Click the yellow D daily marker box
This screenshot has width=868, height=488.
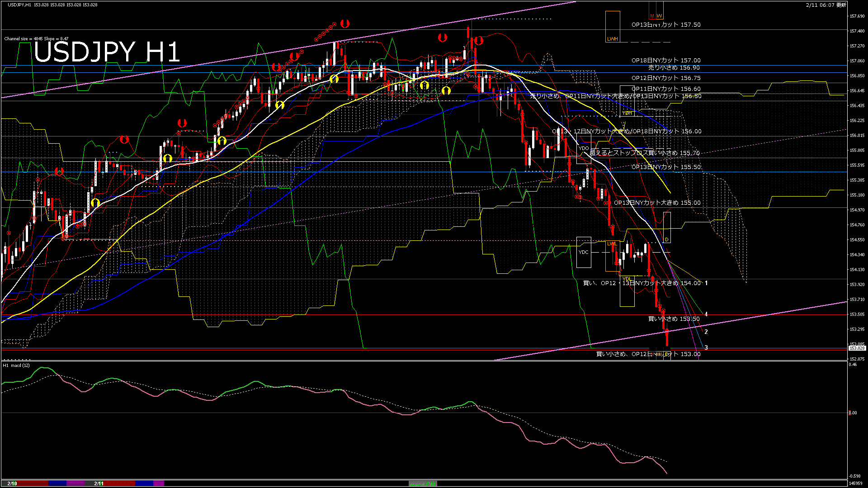[666, 227]
